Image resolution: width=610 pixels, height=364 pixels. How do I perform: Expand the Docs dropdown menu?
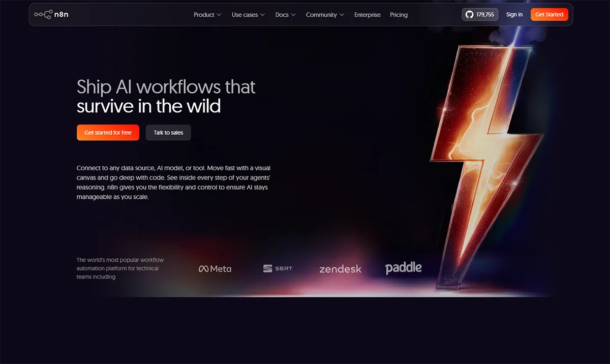pos(282,15)
